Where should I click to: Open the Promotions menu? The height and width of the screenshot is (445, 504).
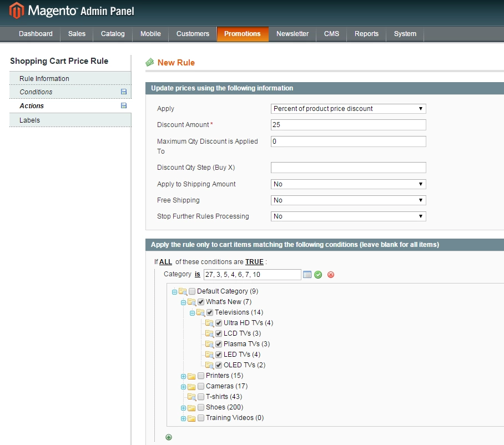(x=243, y=34)
